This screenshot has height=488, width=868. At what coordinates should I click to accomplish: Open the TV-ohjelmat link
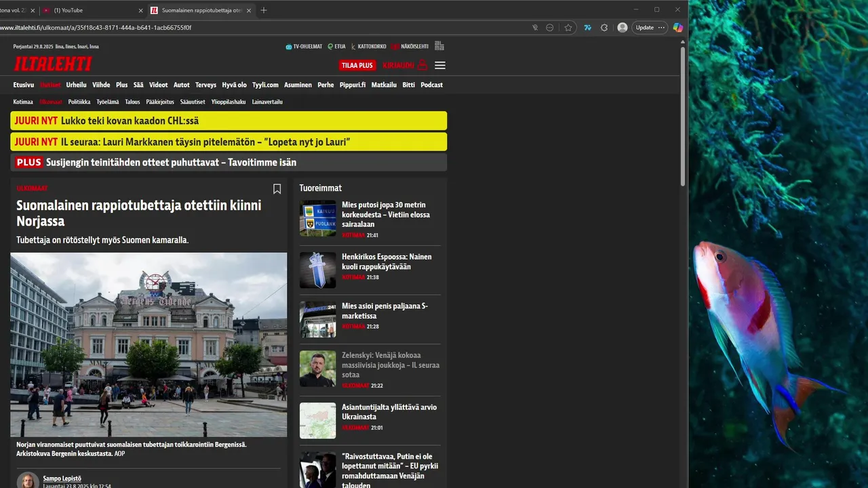click(x=304, y=47)
